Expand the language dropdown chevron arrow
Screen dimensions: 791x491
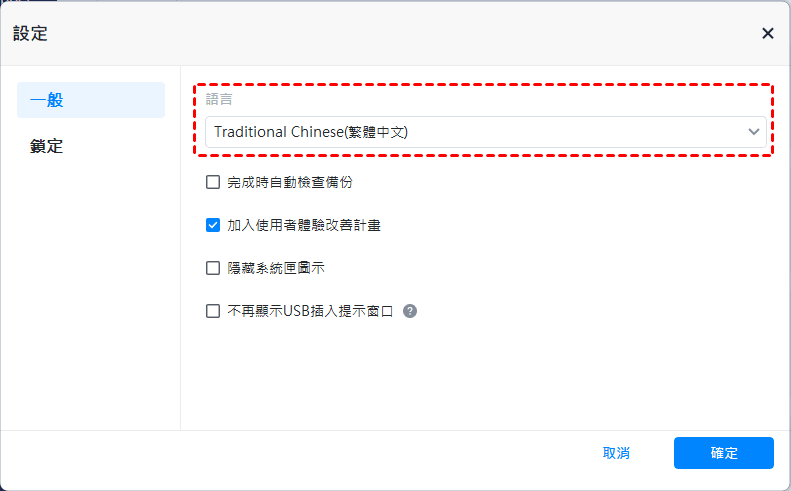coord(753,132)
